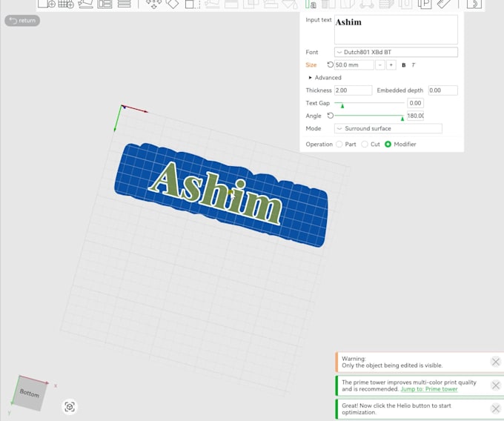Select the Part operation option
Viewport: 504px width, 421px height.
[339, 145]
